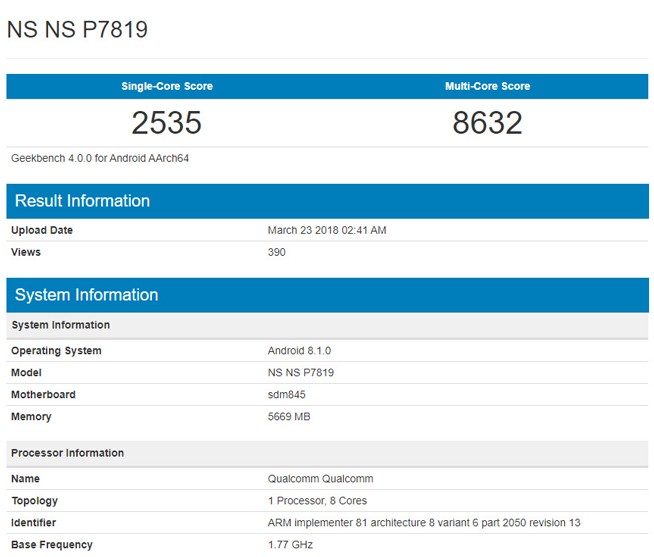Click the Result Information section header
Viewport: 654px width, 557px height.
pos(81,201)
